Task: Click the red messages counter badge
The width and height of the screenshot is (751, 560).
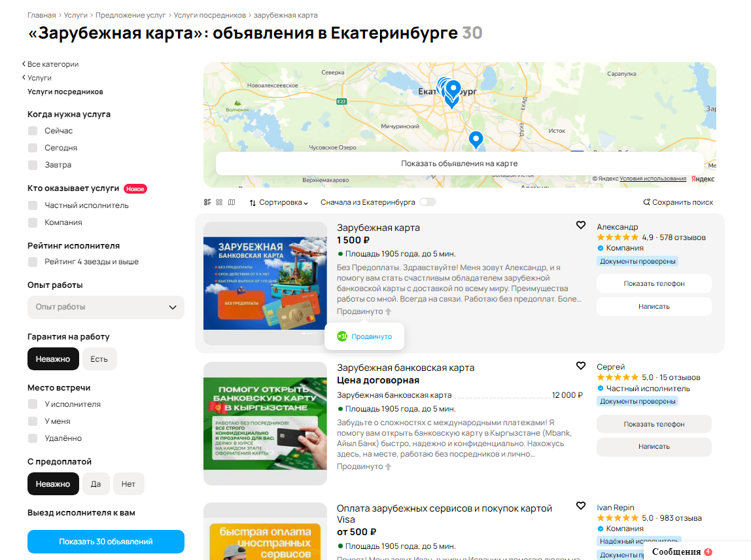Action: coord(708,552)
